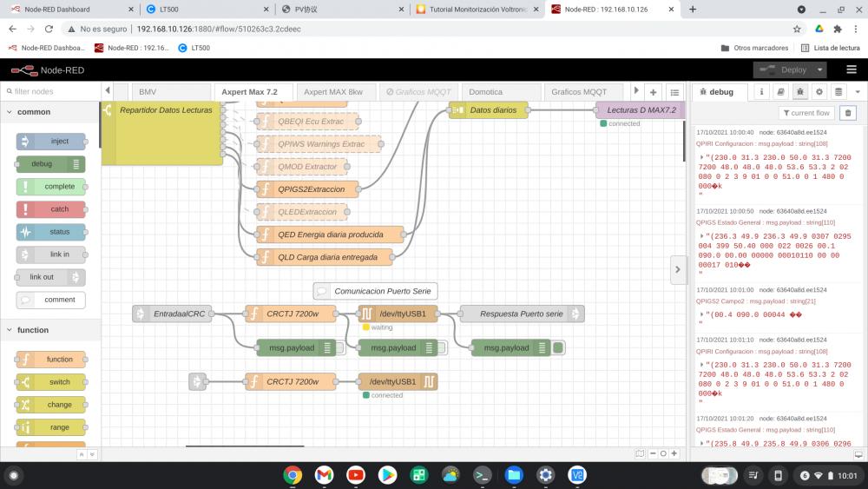
Task: Open the list of flows icon
Action: (x=674, y=92)
